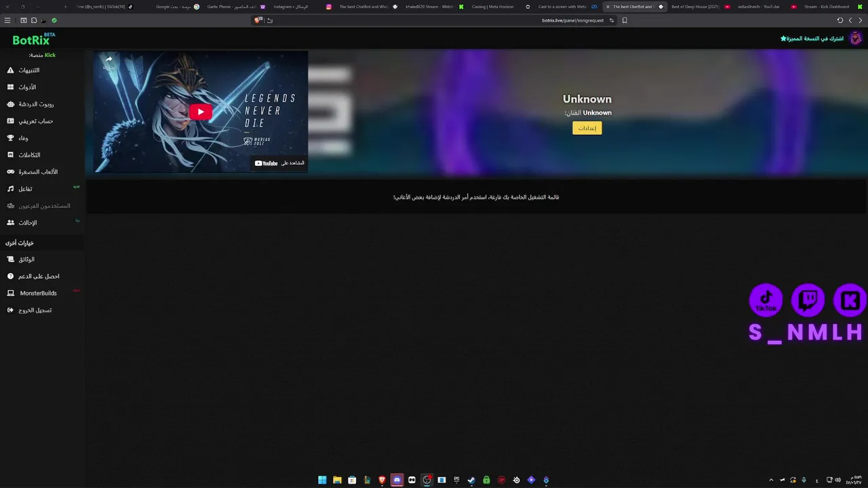The height and width of the screenshot is (488, 868).
Task: Click the BotRix logo
Action: (x=34, y=39)
